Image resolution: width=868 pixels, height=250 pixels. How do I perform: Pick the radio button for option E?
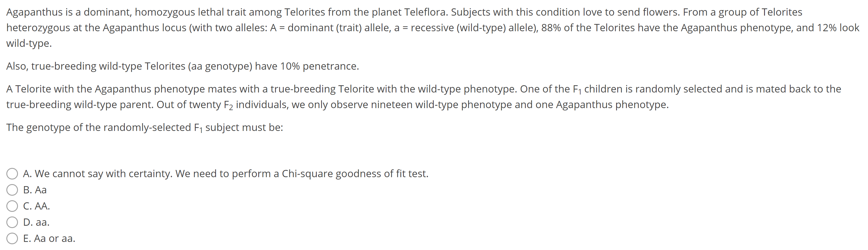tap(12, 238)
